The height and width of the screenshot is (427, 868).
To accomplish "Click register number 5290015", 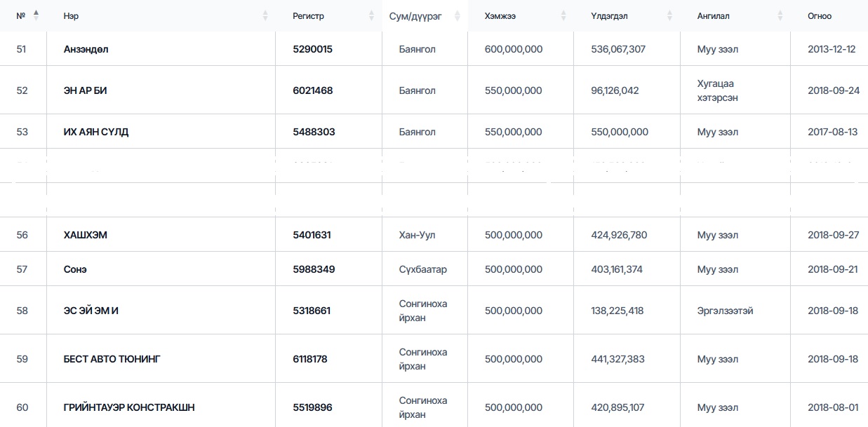I will point(312,49).
